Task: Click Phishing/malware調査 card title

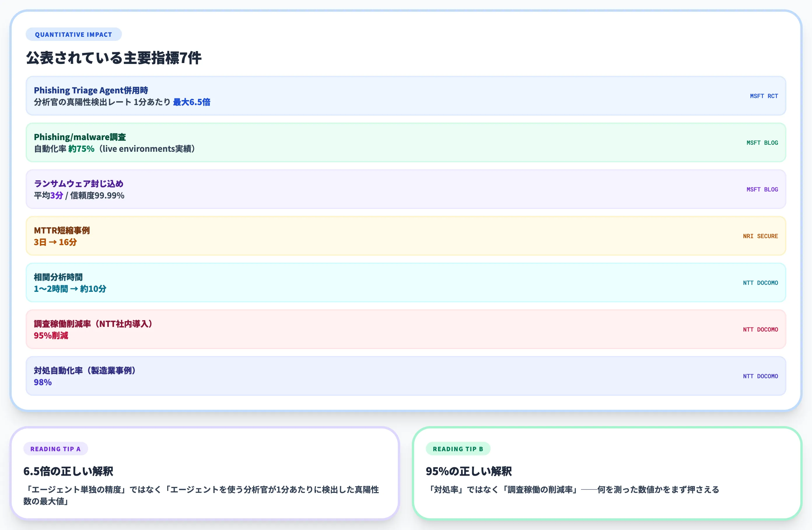Action: point(80,137)
